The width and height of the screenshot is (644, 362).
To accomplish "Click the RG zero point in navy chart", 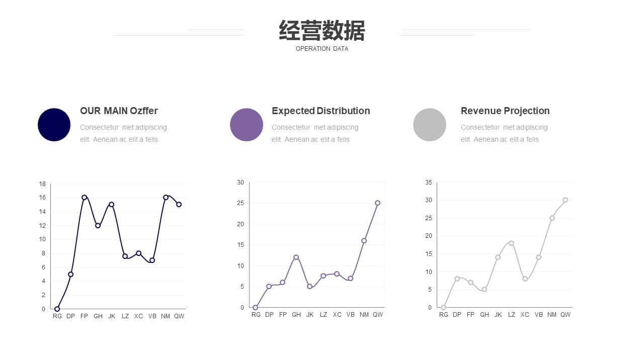I will 57,309.
